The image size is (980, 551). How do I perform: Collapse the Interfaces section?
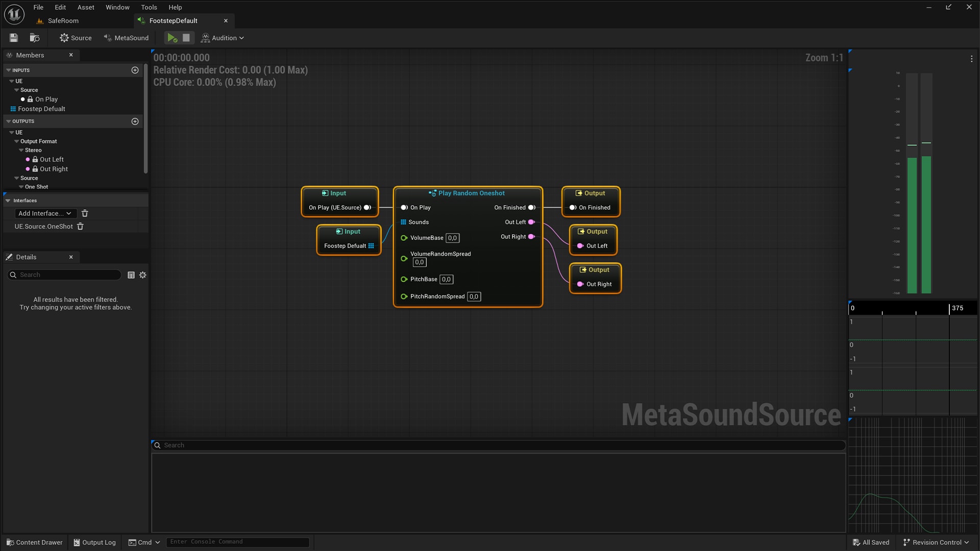coord(8,201)
